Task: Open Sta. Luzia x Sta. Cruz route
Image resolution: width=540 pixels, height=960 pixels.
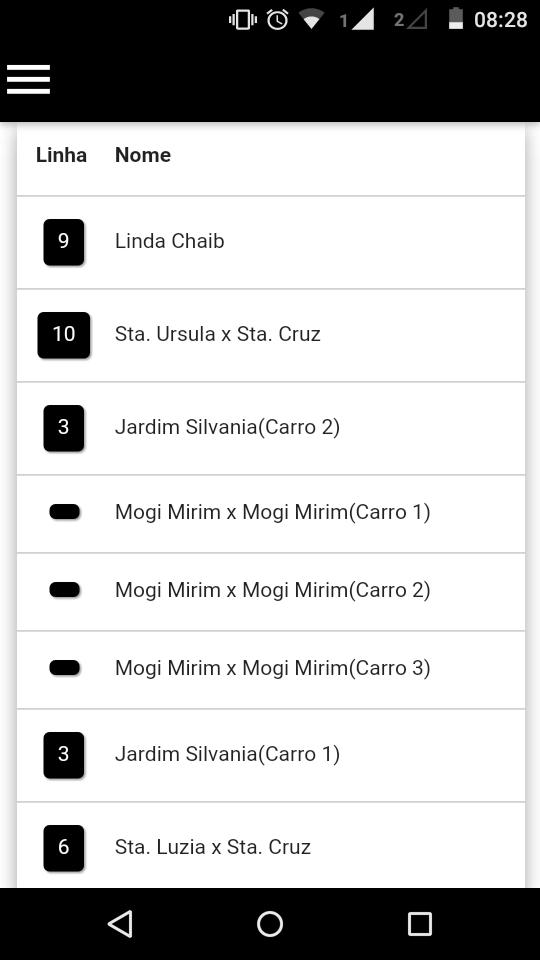Action: pos(271,845)
